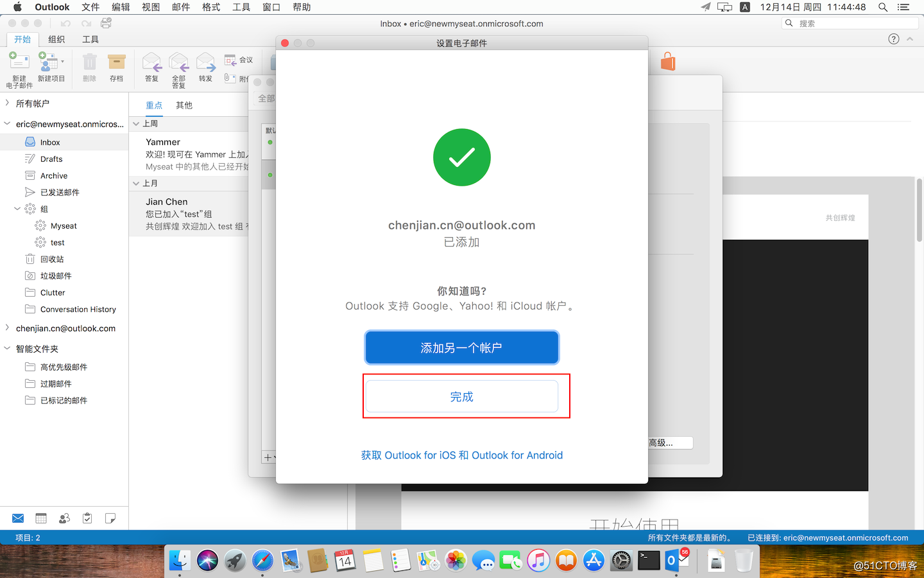Open the 邮件 menu
This screenshot has width=924, height=578.
point(181,7)
